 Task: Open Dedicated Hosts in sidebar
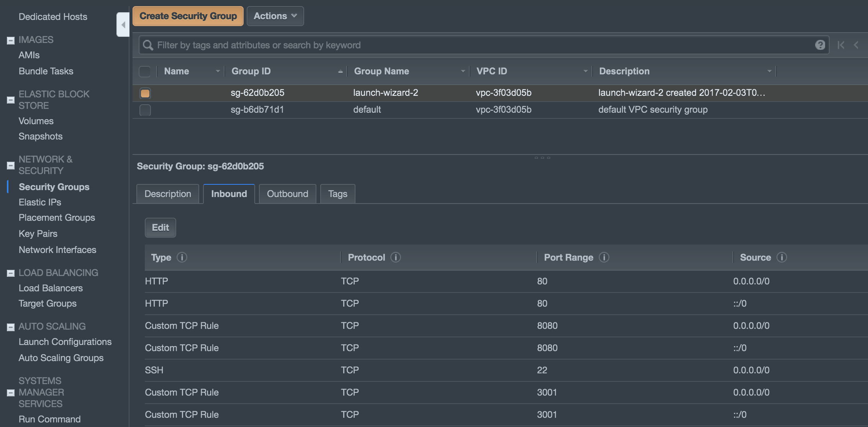(x=53, y=17)
